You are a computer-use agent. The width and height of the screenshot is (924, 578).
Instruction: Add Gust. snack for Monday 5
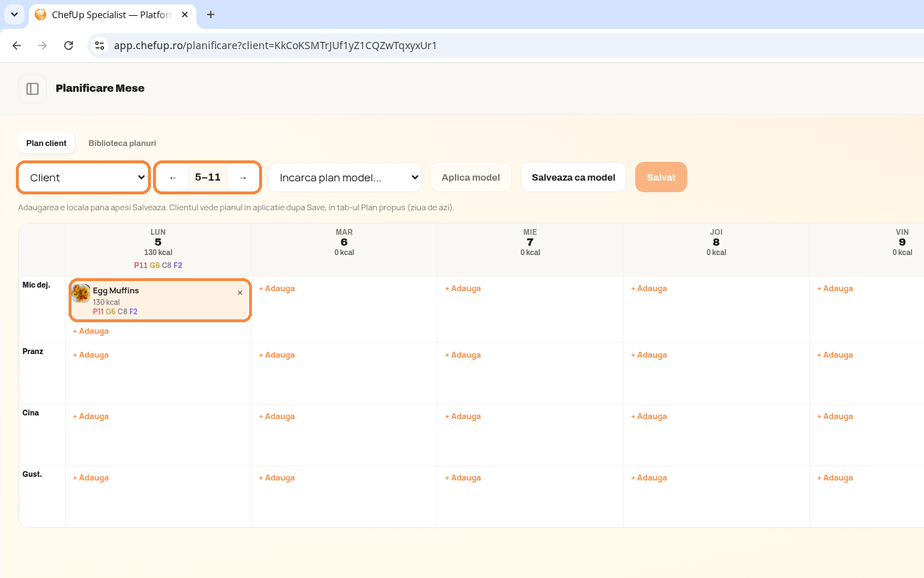[91, 478]
